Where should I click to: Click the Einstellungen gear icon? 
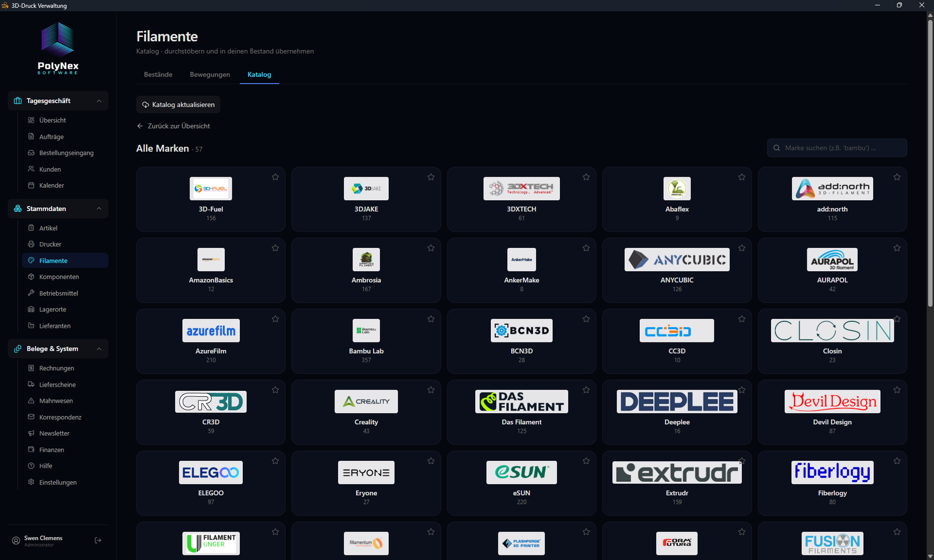pyautogui.click(x=31, y=482)
